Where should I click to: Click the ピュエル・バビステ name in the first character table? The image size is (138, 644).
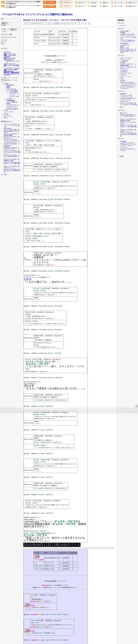pos(40,41)
